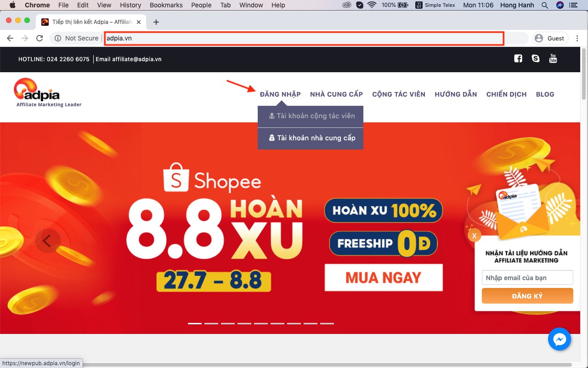Jump to the first banner slide indicator
This screenshot has width=588, height=368.
coord(195,323)
